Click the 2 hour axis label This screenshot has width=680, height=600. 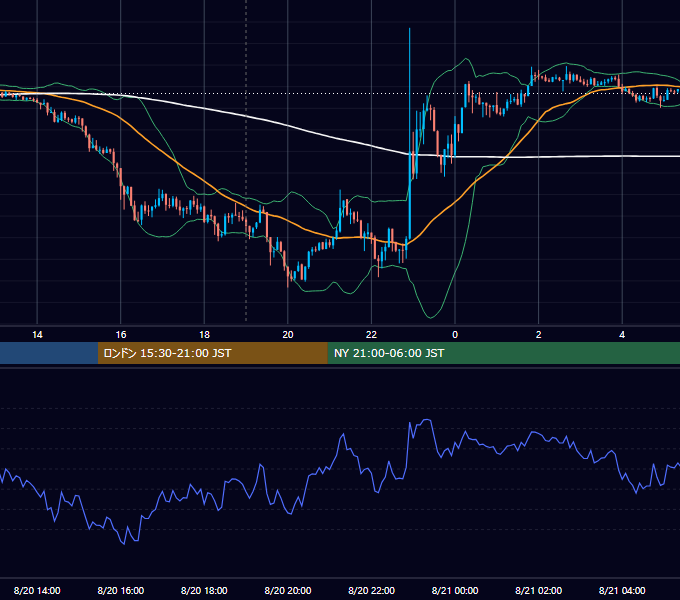pos(539,335)
